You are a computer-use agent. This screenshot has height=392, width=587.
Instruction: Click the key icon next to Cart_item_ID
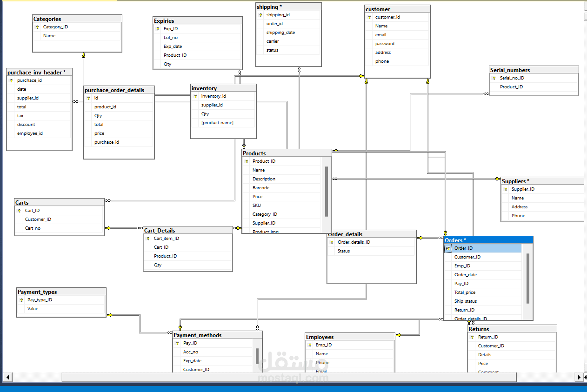[x=148, y=239]
